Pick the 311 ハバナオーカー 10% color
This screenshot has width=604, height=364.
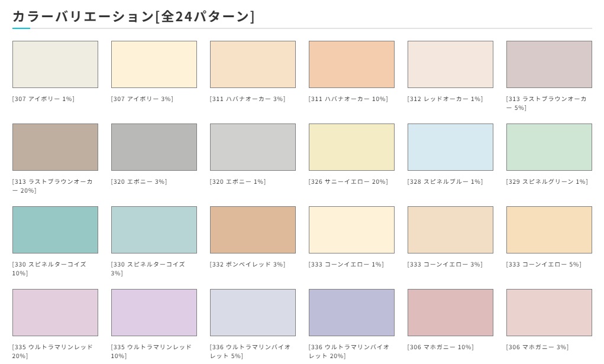[x=351, y=64]
